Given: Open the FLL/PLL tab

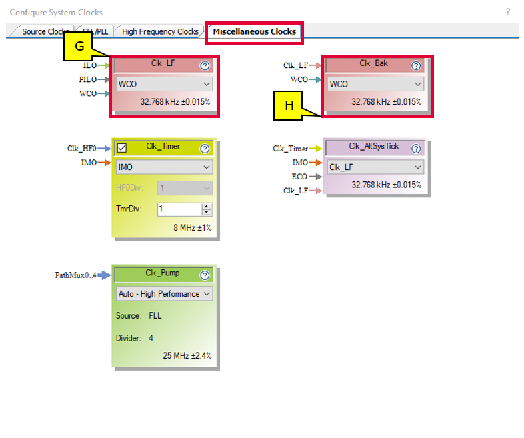Looking at the screenshot, I should pos(95,32).
